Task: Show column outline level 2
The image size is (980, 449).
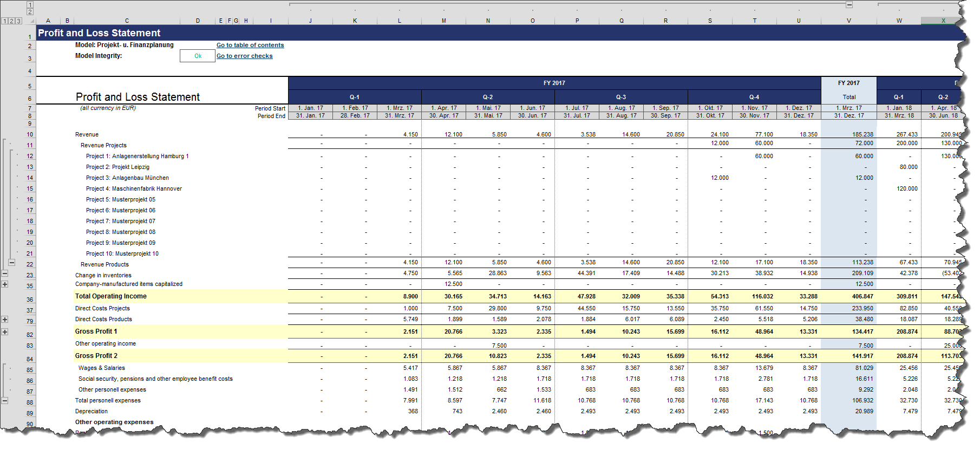Action: [30, 11]
